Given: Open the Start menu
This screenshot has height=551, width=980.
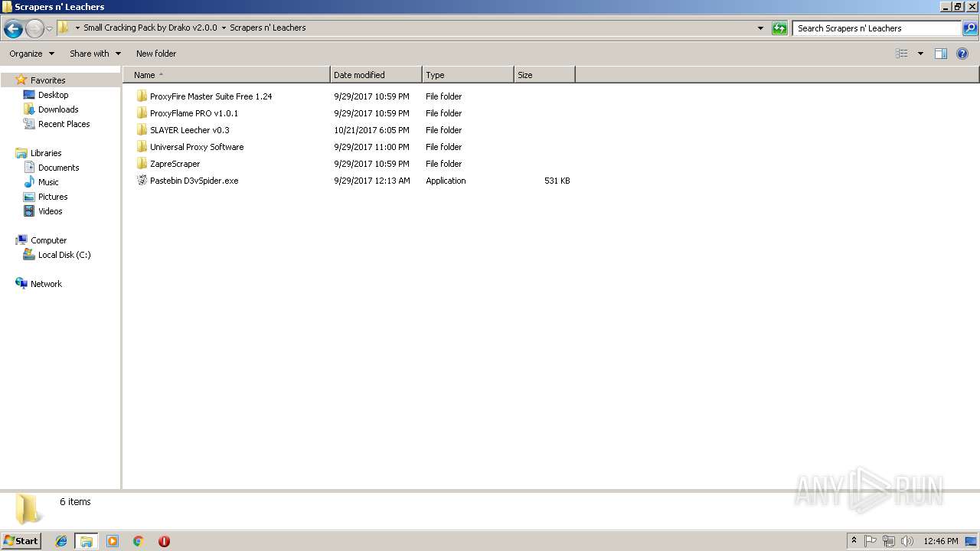Looking at the screenshot, I should pyautogui.click(x=21, y=540).
